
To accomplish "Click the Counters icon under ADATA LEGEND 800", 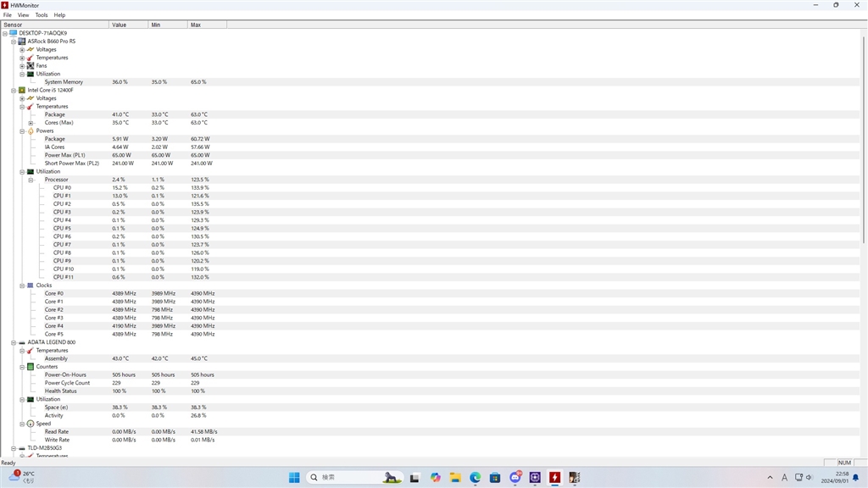I will point(31,366).
